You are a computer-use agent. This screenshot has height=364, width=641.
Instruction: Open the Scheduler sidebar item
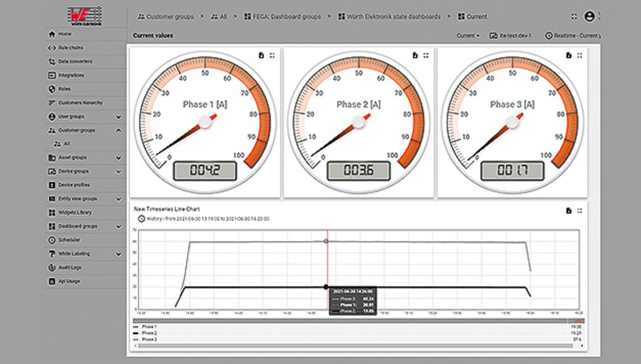click(x=69, y=240)
